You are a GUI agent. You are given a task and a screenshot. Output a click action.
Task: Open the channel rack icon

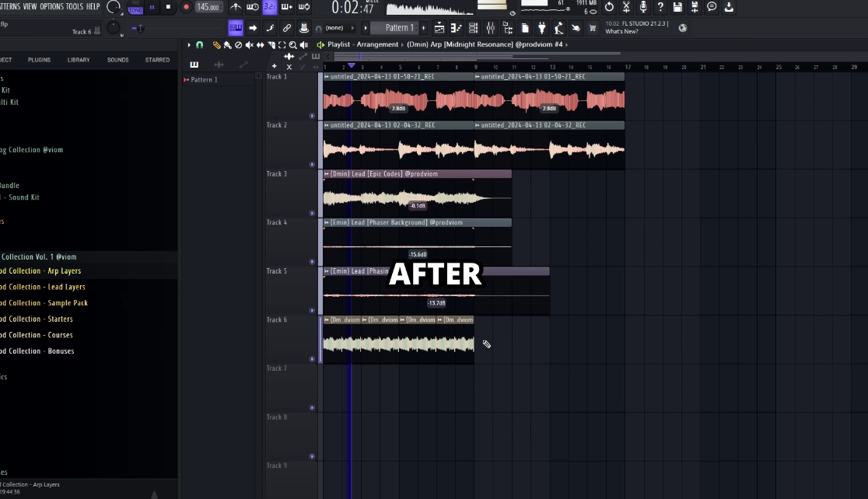[x=473, y=28]
